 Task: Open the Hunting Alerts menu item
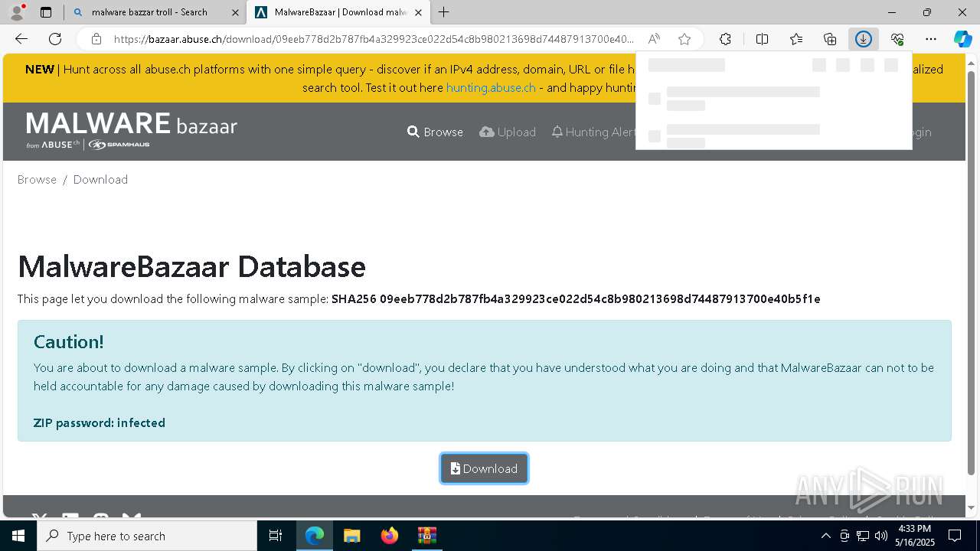[593, 132]
